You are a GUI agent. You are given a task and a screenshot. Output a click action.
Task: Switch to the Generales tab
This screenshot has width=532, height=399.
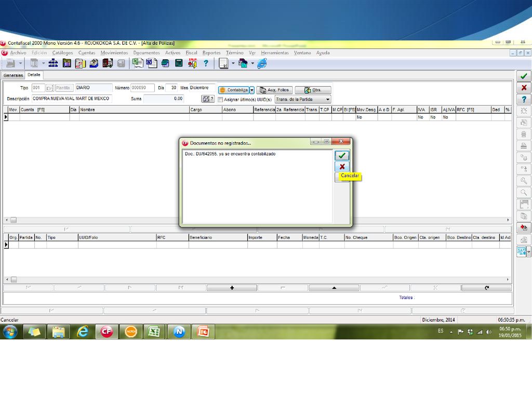click(13, 75)
